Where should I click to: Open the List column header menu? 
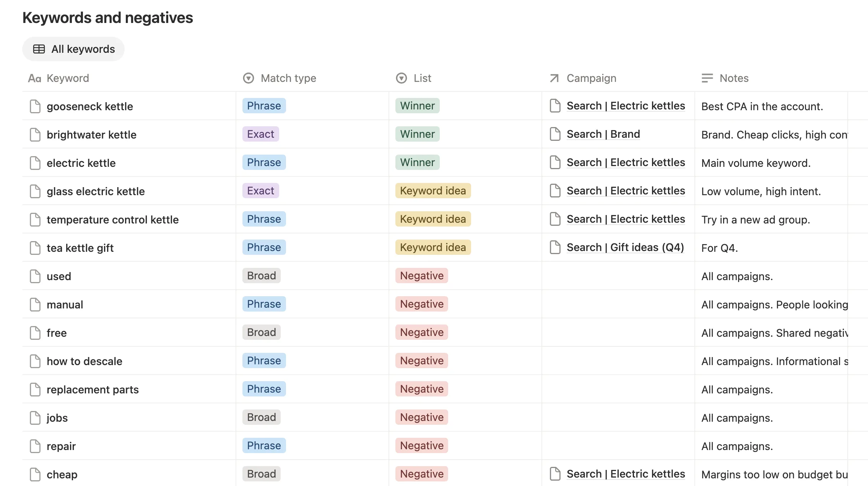pyautogui.click(x=413, y=78)
